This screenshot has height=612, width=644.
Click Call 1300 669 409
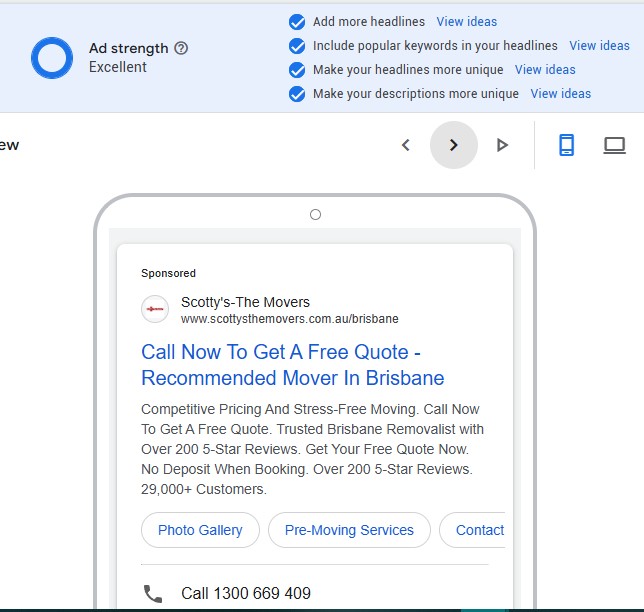pos(246,594)
